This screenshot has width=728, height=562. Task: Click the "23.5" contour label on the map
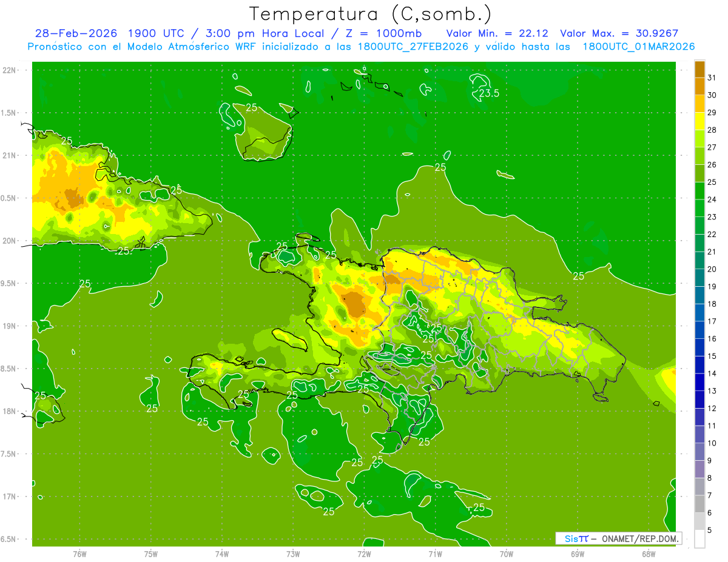pyautogui.click(x=489, y=93)
